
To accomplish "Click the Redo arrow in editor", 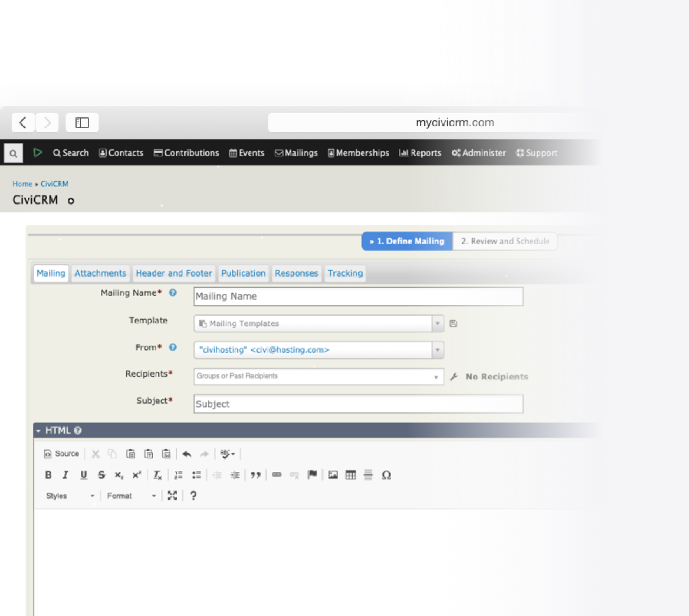I will 204,454.
